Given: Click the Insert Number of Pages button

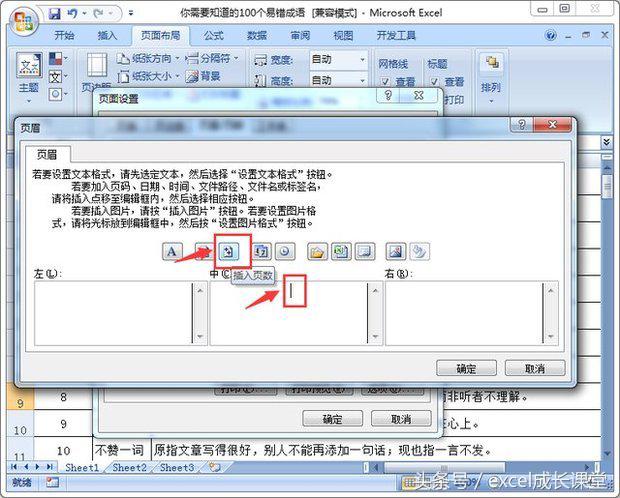Looking at the screenshot, I should coord(229,251).
